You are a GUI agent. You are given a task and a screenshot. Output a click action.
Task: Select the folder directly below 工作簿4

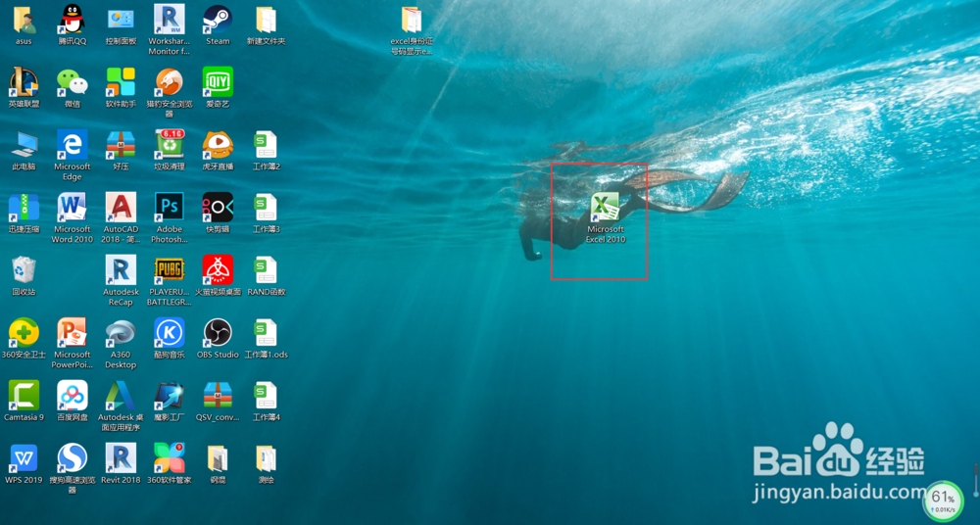click(267, 463)
